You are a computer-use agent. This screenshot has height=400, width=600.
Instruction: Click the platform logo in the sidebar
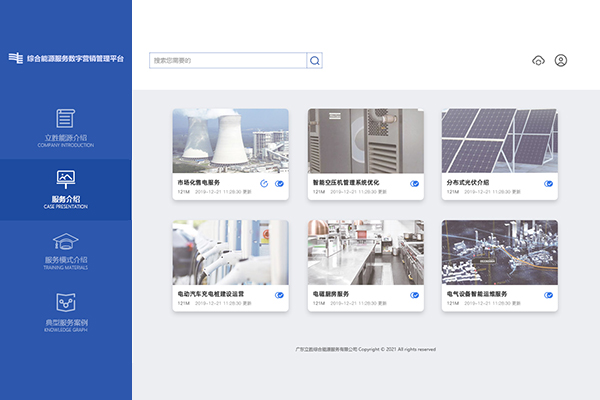point(16,60)
